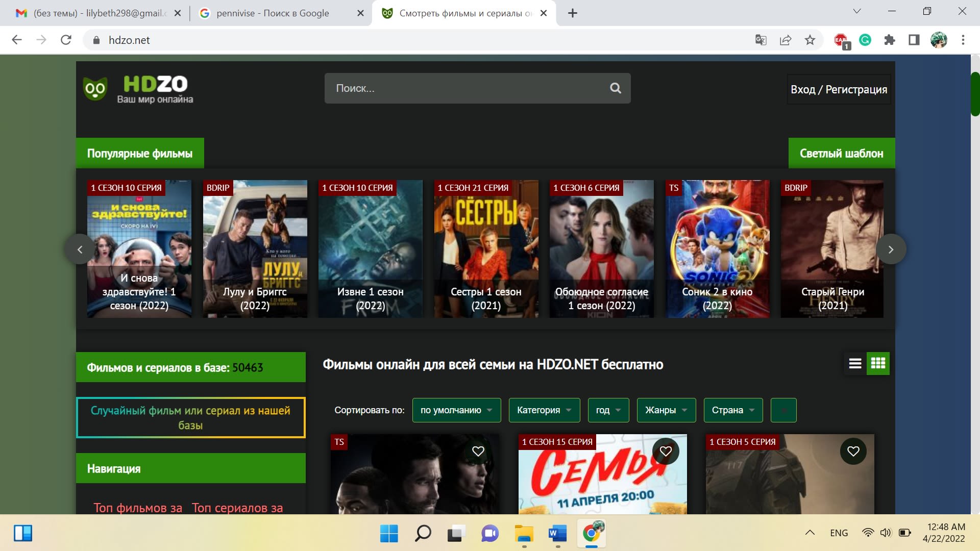
Task: Open the Категория dropdown
Action: 544,410
